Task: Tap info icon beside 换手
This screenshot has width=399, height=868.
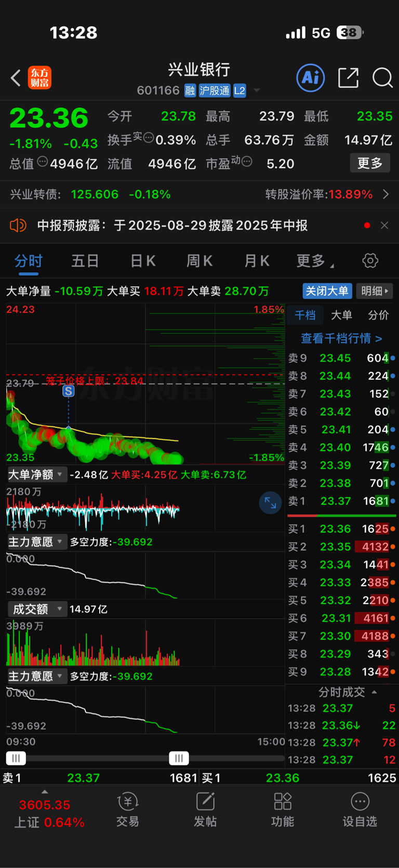Action: click(x=149, y=138)
